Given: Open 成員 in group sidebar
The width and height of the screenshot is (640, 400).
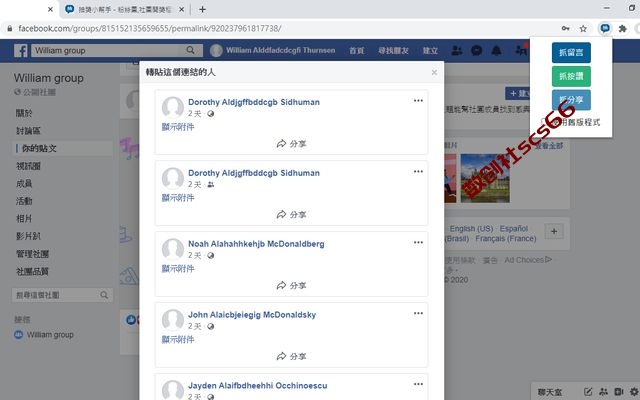Looking at the screenshot, I should tap(24, 183).
